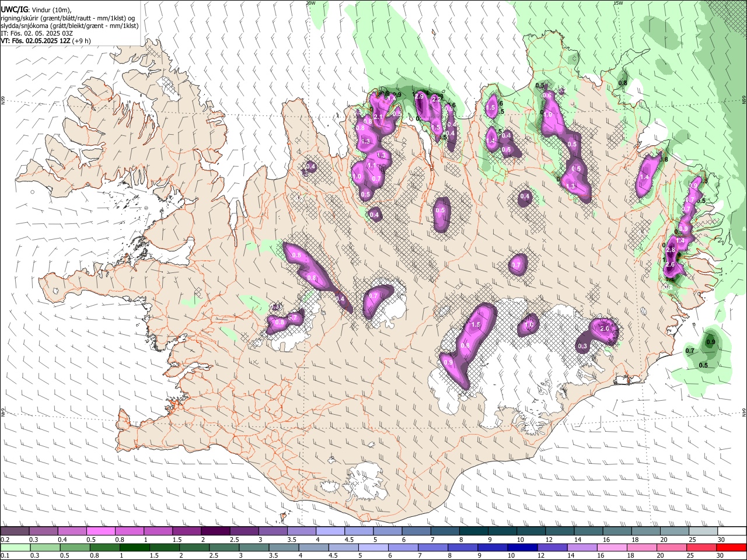
Task: Click the dark purple 2–2.5 swatch in the top legend row
Action: coord(215,531)
